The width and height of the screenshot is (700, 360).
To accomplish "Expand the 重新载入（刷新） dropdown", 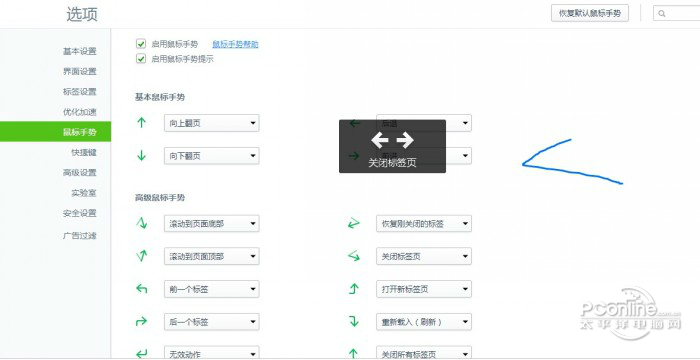I will click(424, 322).
